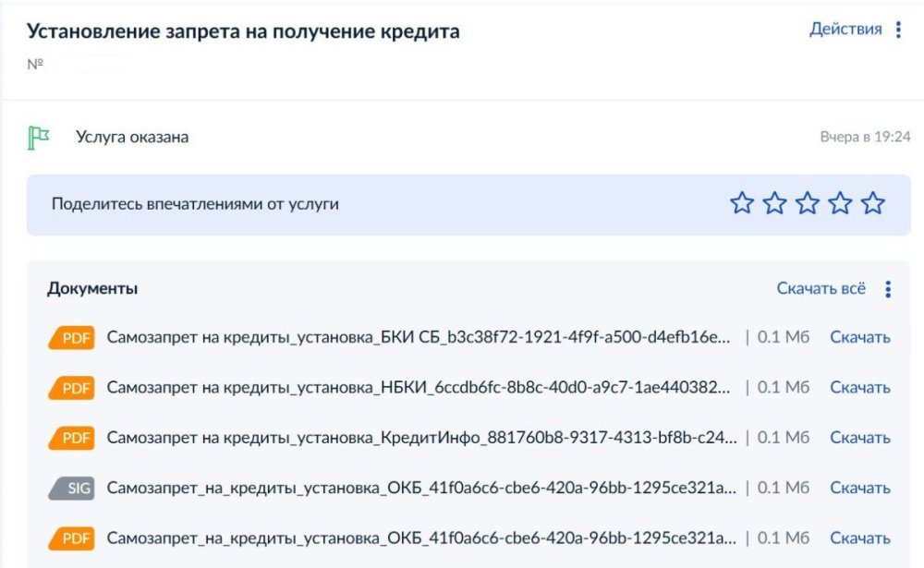Click the PDF icon of the НБКИ document
This screenshot has height=568, width=924.
point(72,388)
